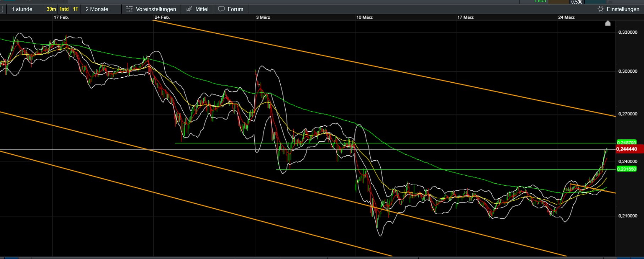Click the '24 Feb.' date label
The height and width of the screenshot is (259, 644).
tap(162, 17)
